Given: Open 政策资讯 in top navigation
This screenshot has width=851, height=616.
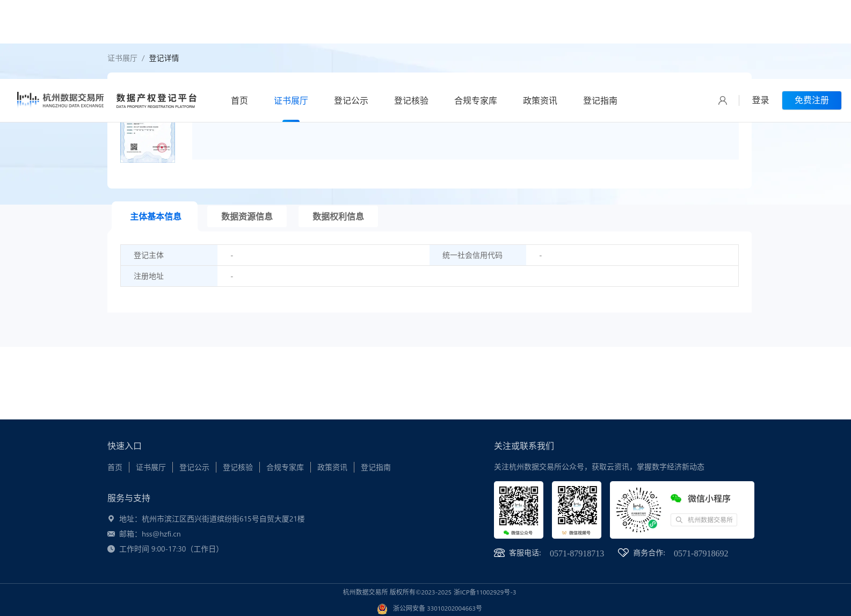Looking at the screenshot, I should click(x=540, y=100).
